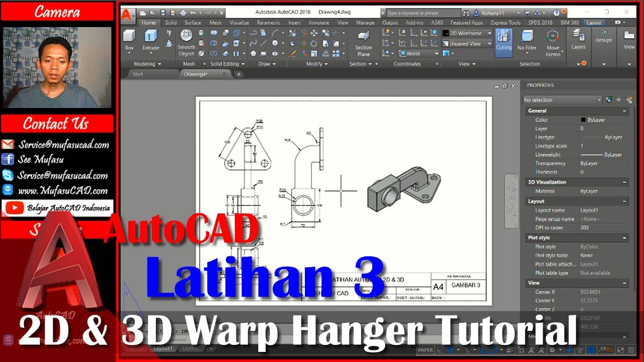Screen dimensions: 644x362
Task: Click the YouTube icon beside Belajar AutoCAD Indonesia
Action: coord(15,208)
